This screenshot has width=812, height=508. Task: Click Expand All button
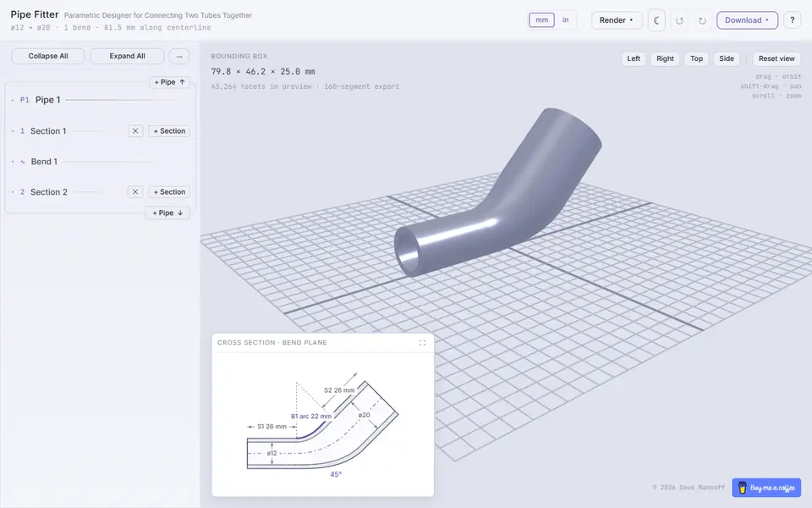pyautogui.click(x=127, y=56)
